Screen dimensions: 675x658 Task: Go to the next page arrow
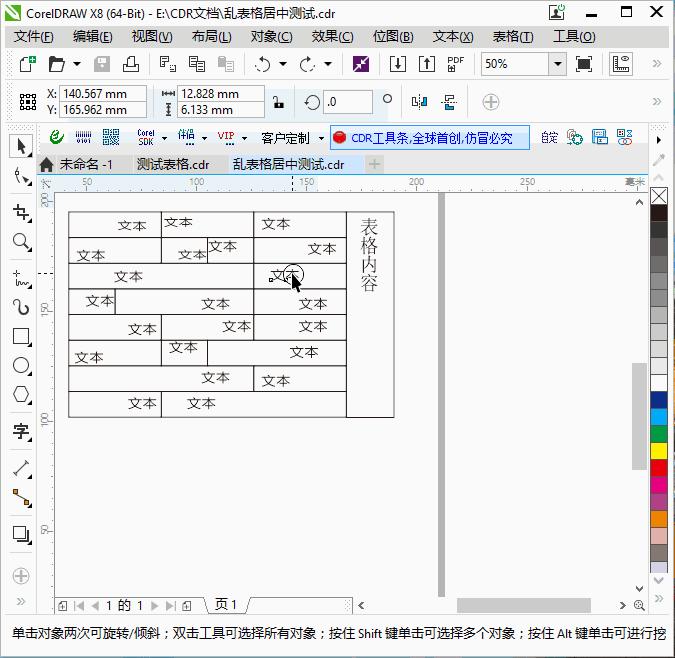coord(155,606)
